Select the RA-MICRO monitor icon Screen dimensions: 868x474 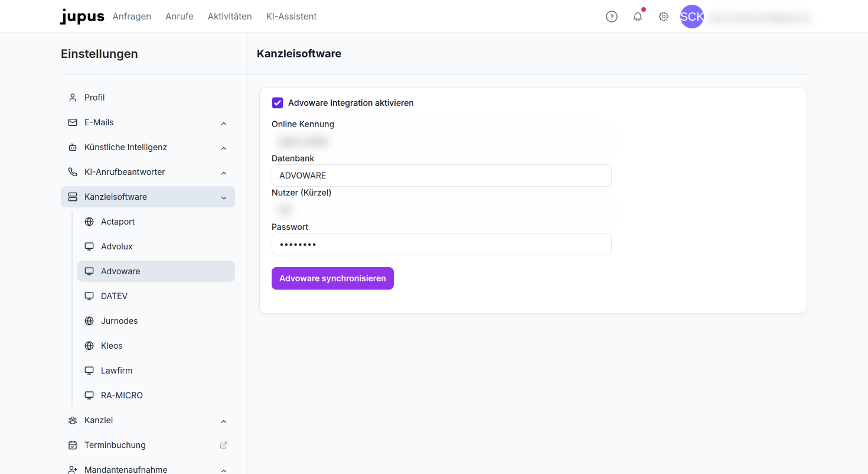pos(89,395)
